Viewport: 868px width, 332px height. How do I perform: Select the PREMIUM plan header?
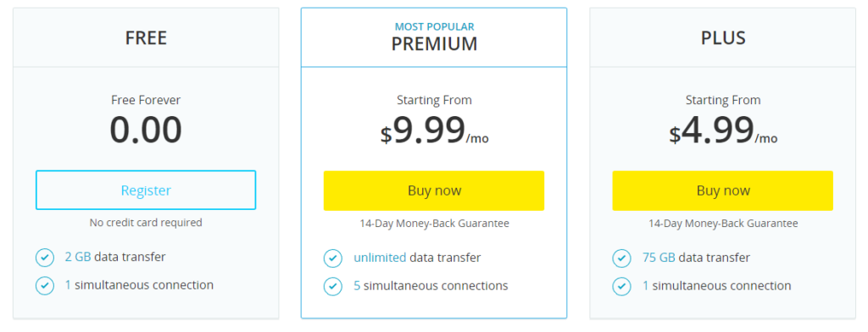pos(434,37)
